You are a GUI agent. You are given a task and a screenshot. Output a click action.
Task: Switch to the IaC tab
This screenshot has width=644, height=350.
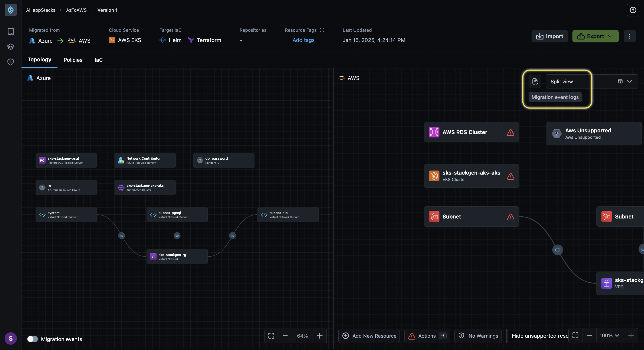coord(99,60)
